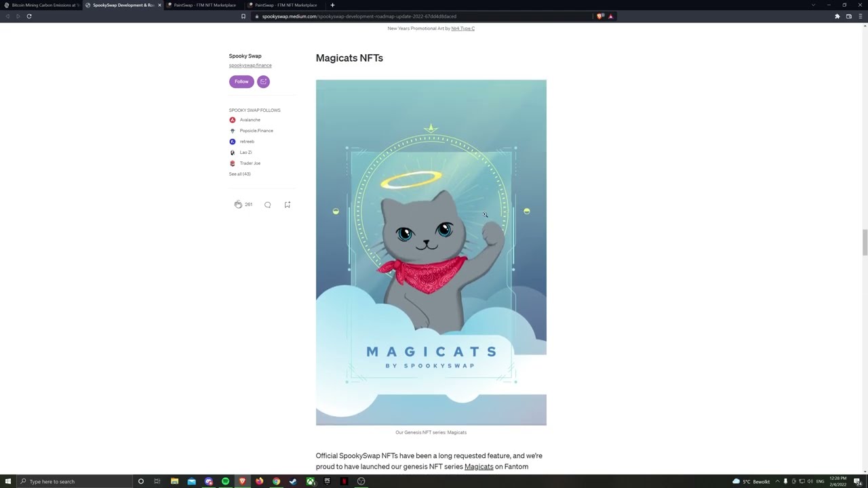Open Epic Games launcher from taskbar
The width and height of the screenshot is (868, 488).
tap(327, 481)
